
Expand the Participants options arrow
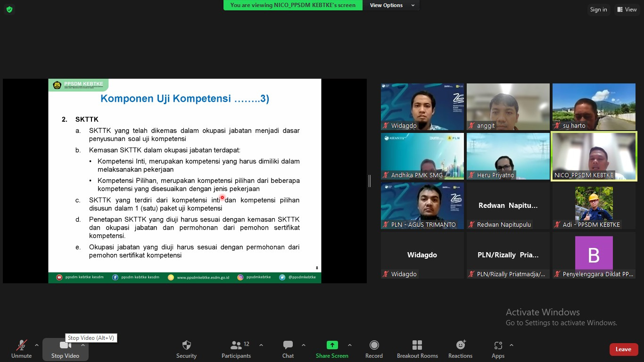pos(261,345)
